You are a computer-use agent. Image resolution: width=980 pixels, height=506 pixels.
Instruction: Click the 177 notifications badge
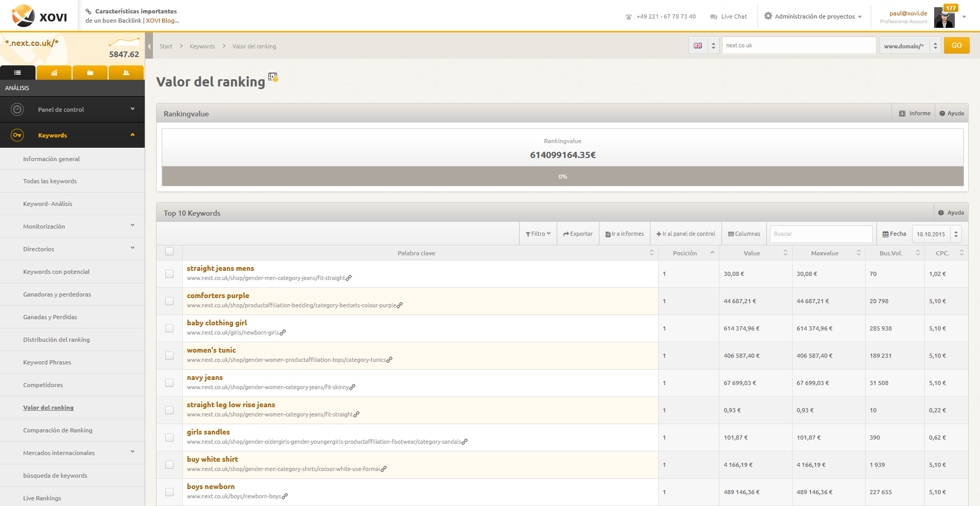(x=951, y=8)
